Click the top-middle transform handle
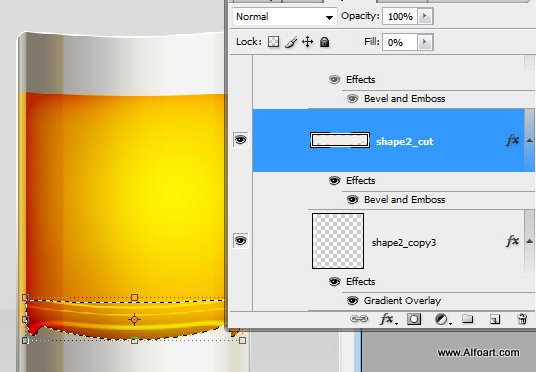536x372 pixels. (x=134, y=297)
